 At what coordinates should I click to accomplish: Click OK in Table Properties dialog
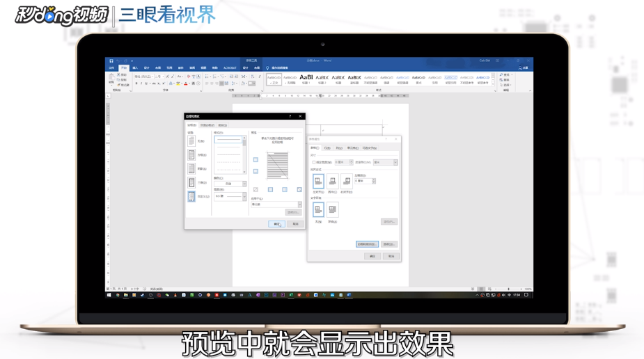click(372, 256)
